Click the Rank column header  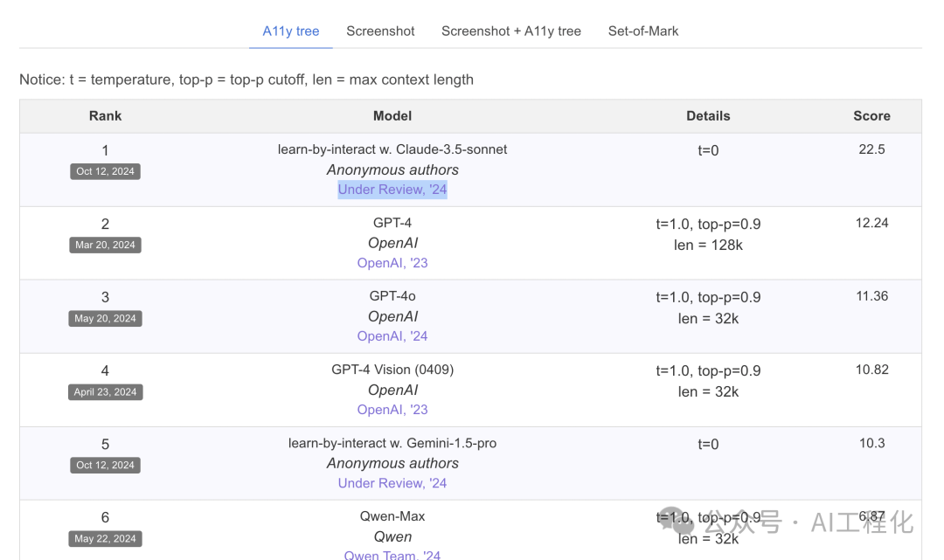coord(106,116)
